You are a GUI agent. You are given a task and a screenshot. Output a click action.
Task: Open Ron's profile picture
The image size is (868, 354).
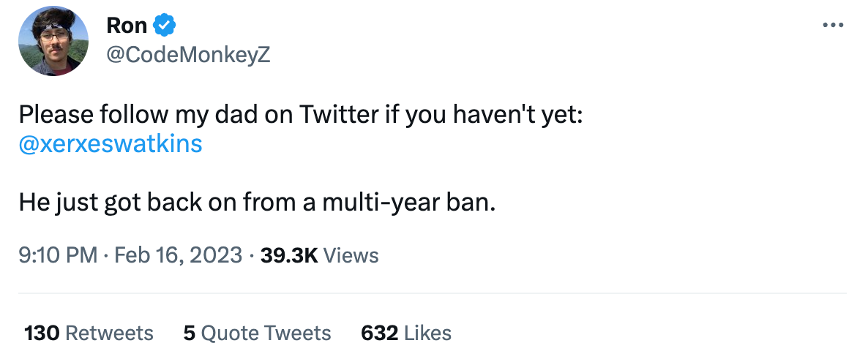[x=54, y=41]
